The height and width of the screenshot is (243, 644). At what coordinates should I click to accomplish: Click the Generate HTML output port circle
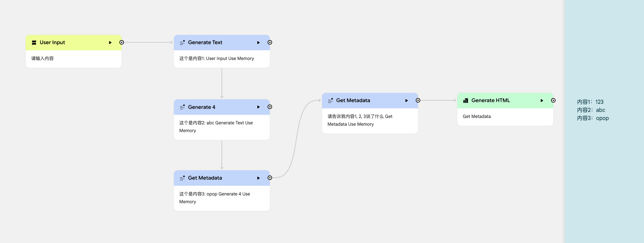(553, 100)
